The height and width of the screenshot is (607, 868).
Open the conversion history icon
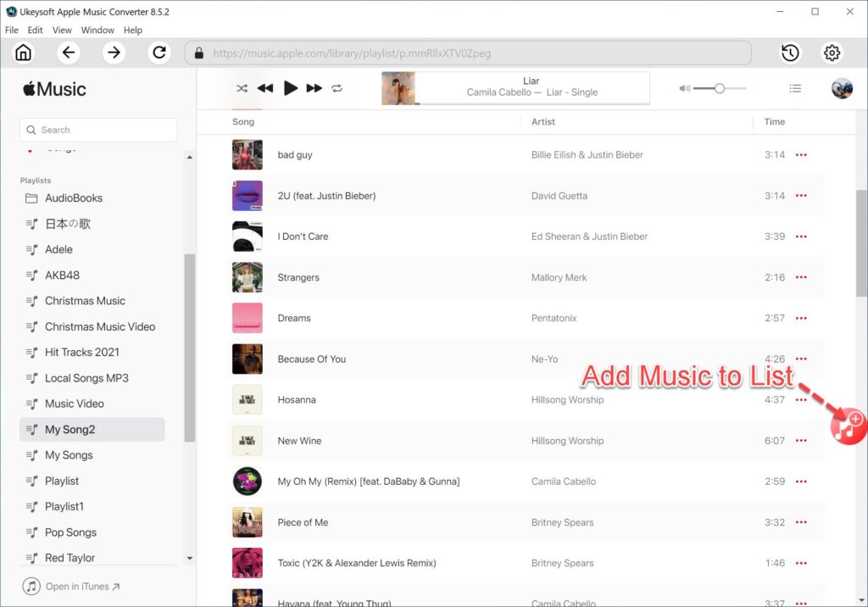791,53
